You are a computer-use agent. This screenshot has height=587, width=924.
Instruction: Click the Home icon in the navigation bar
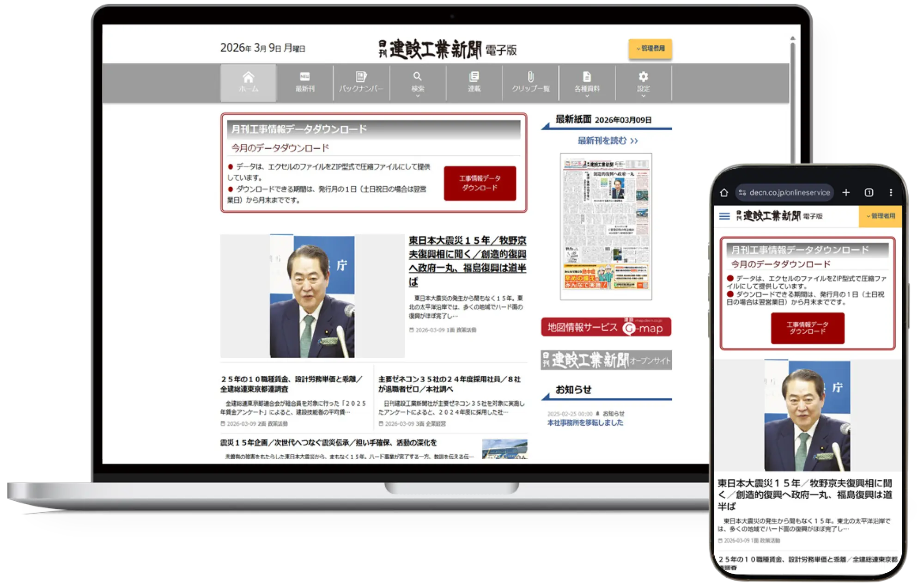(x=249, y=78)
